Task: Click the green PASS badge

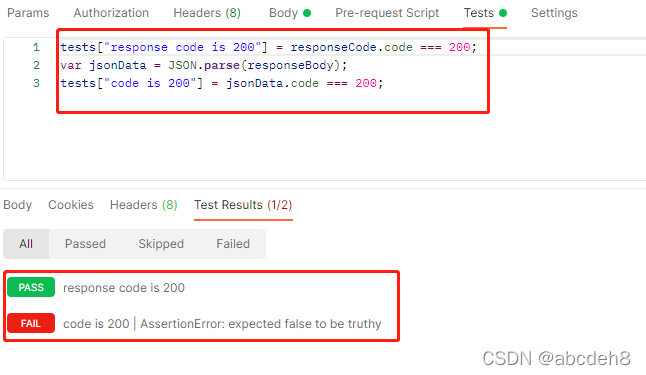Action: (31, 287)
